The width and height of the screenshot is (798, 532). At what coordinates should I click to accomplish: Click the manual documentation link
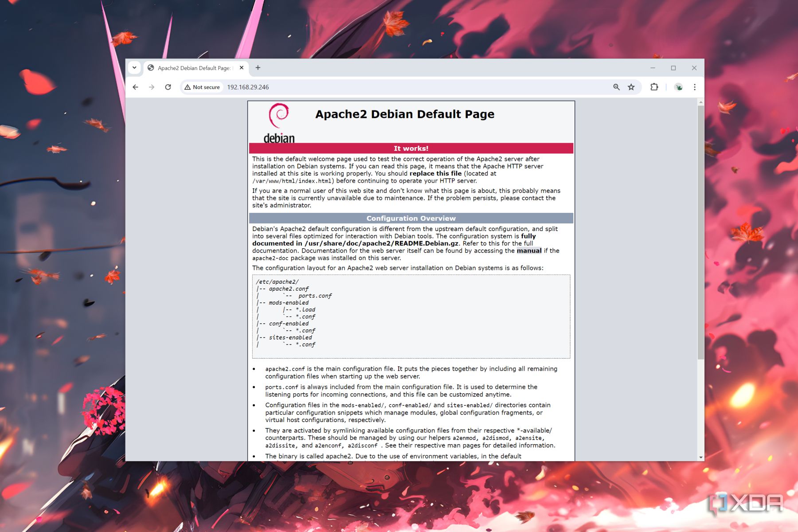[x=529, y=251]
